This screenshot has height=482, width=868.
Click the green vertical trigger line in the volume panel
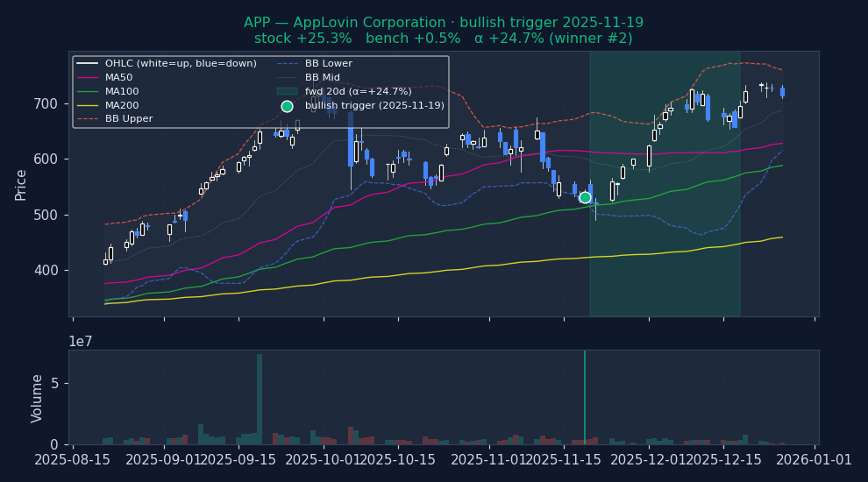tap(585, 397)
